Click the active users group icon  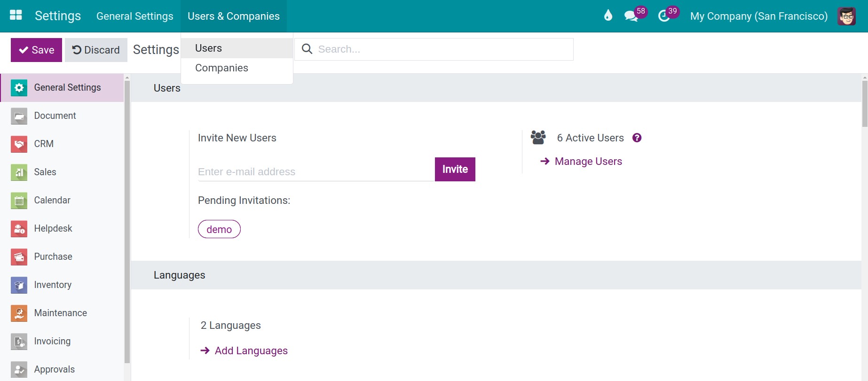click(x=538, y=137)
